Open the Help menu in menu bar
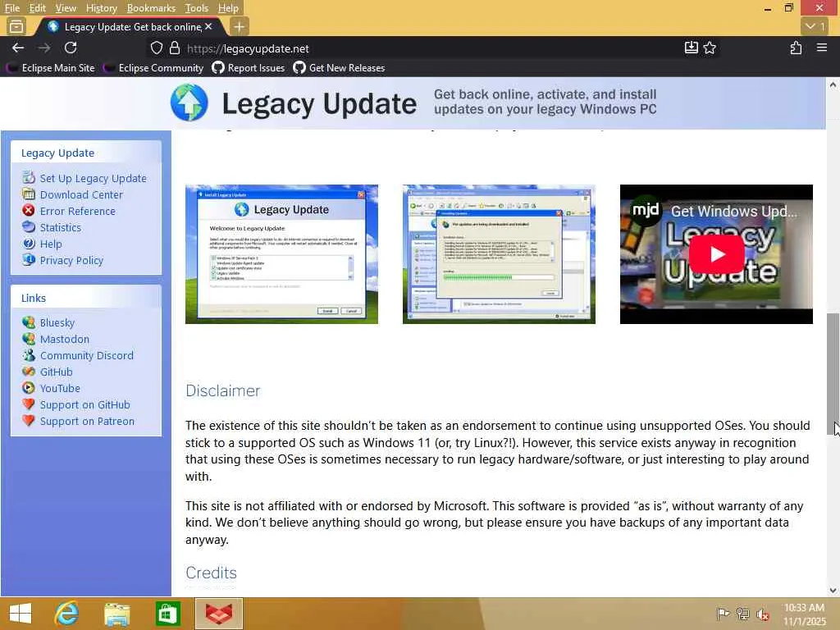The height and width of the screenshot is (630, 840). coord(228,8)
